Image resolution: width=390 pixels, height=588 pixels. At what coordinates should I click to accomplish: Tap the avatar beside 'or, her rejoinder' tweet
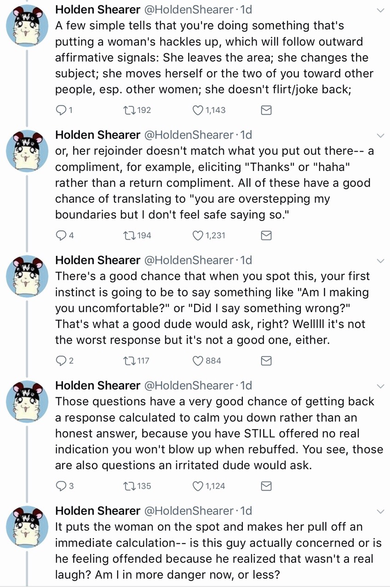(x=27, y=151)
